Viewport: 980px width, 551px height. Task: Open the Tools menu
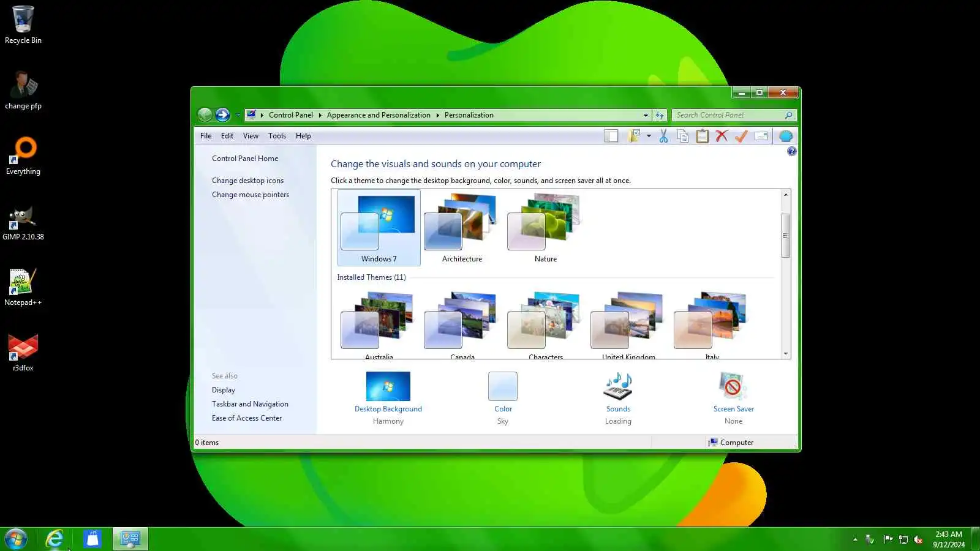277,136
